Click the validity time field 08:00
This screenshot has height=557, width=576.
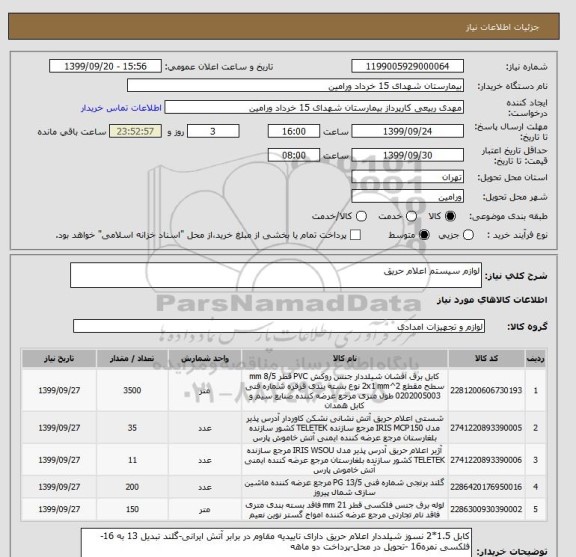pos(294,155)
